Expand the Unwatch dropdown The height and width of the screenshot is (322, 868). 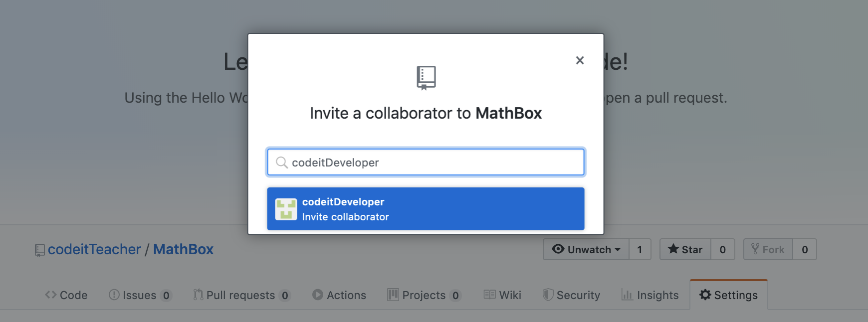[586, 249]
